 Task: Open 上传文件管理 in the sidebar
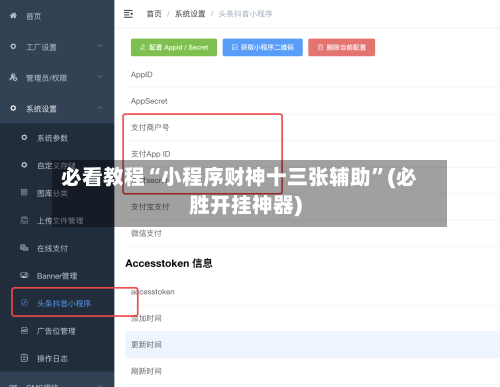pos(60,221)
